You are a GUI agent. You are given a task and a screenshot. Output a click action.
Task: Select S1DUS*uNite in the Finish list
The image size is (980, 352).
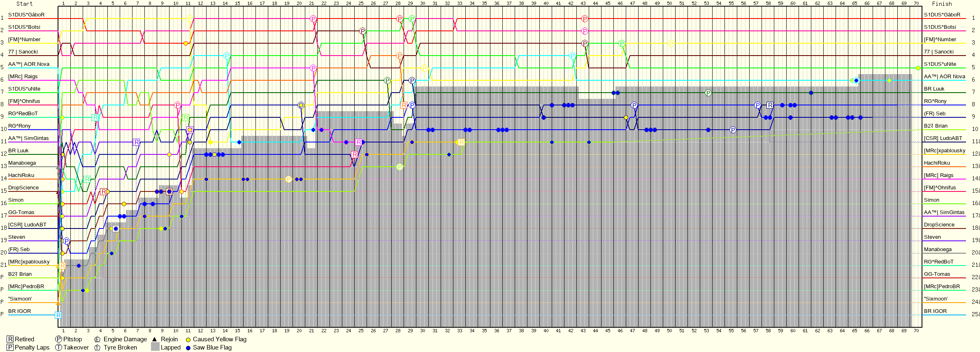(x=940, y=64)
